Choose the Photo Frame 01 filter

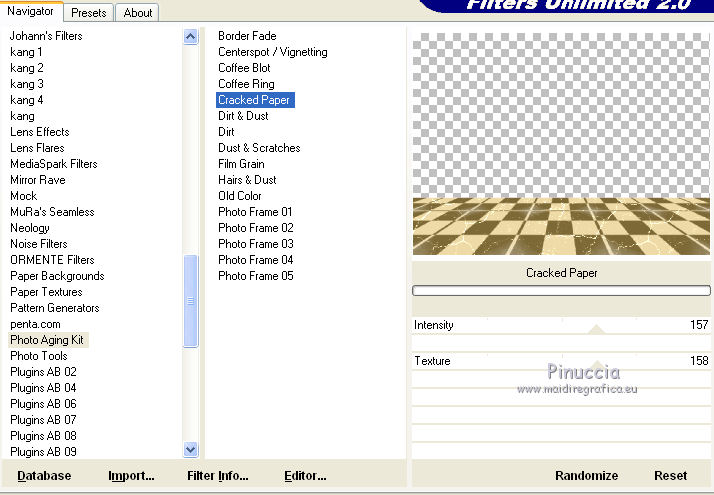255,212
